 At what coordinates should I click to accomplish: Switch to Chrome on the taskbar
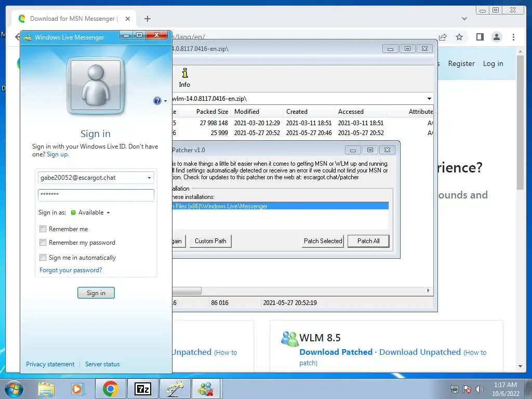click(x=110, y=389)
